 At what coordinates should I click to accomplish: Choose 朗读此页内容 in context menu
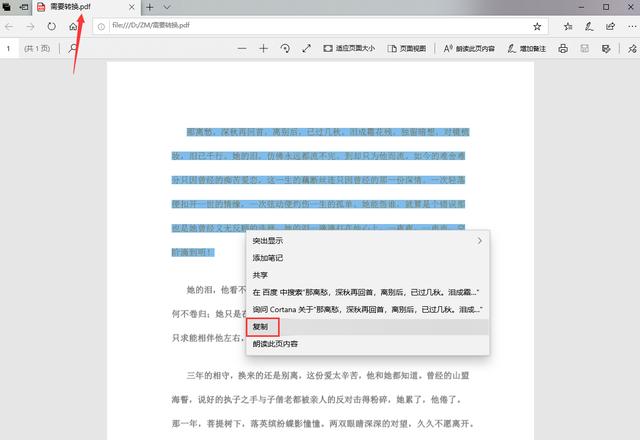tap(367, 344)
